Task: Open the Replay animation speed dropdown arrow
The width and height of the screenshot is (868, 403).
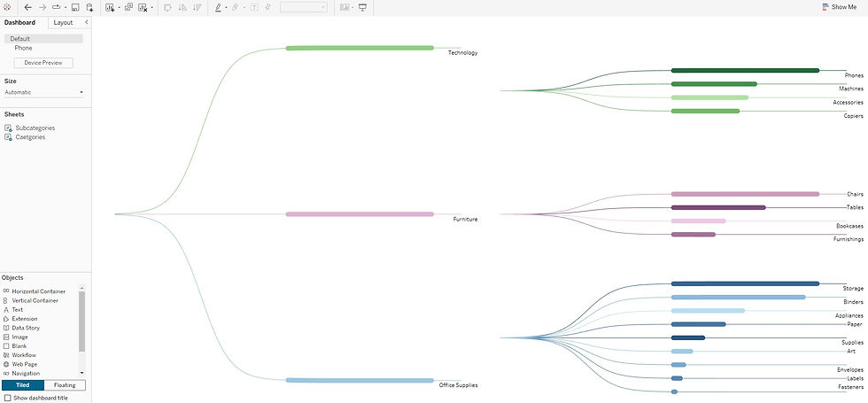Action: point(66,8)
